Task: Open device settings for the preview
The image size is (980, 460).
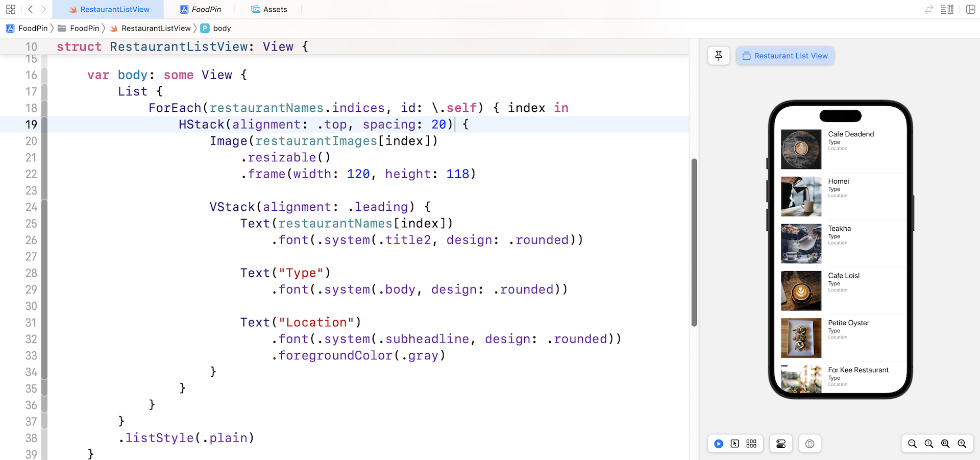Action: pyautogui.click(x=780, y=444)
